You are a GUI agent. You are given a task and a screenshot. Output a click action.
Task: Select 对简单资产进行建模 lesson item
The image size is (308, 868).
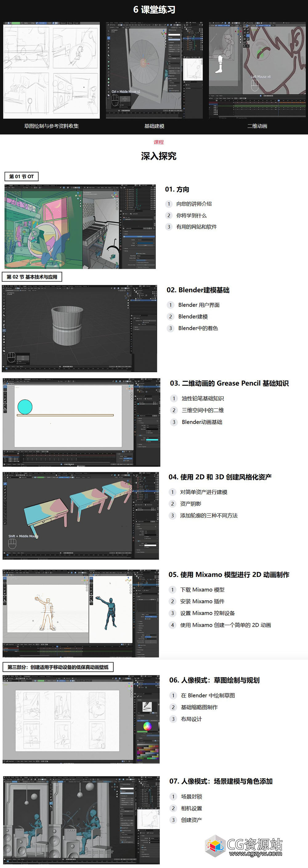click(x=204, y=492)
